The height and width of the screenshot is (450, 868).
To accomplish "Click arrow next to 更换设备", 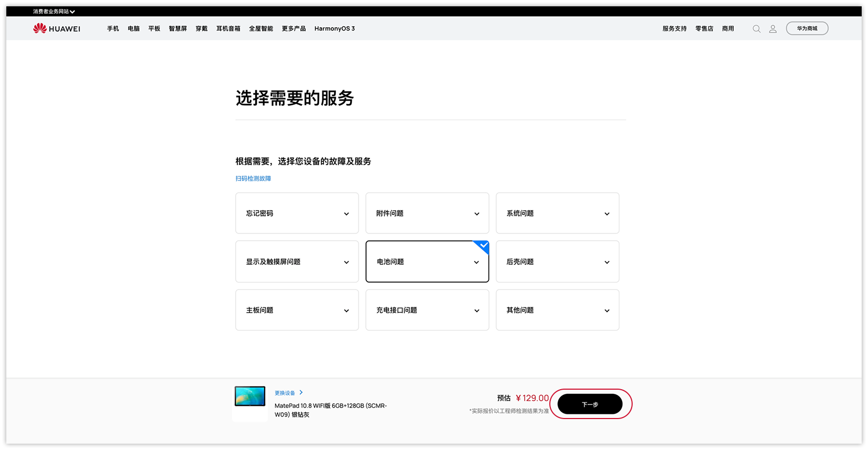I will [x=301, y=392].
